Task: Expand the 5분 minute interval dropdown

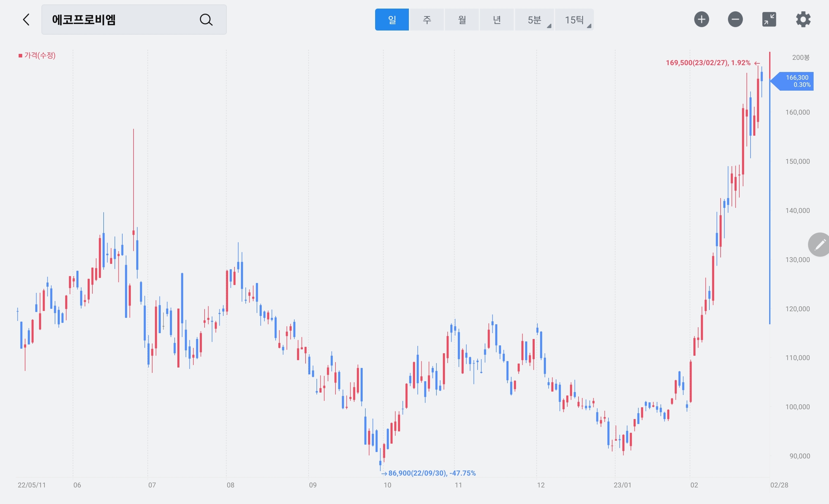Action: coord(534,20)
